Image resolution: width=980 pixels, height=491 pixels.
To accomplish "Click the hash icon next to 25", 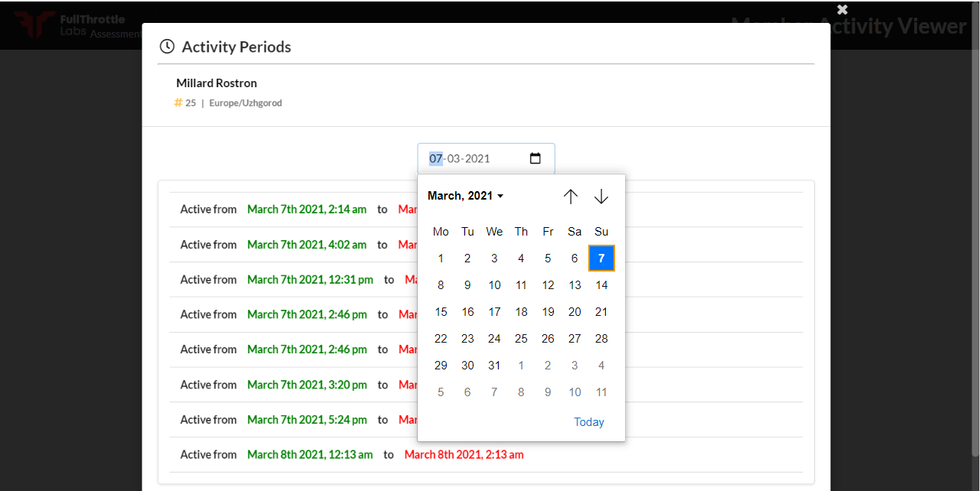I will click(178, 102).
